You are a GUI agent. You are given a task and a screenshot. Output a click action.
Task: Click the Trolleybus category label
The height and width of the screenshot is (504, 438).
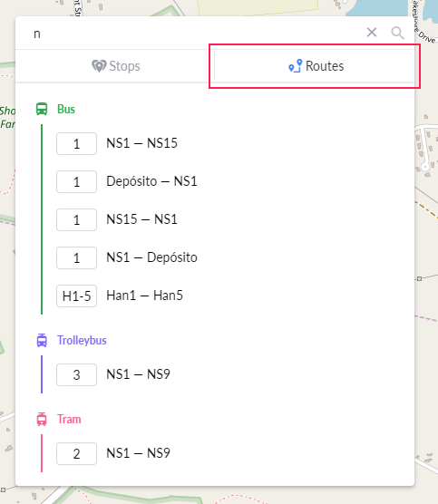tap(82, 341)
